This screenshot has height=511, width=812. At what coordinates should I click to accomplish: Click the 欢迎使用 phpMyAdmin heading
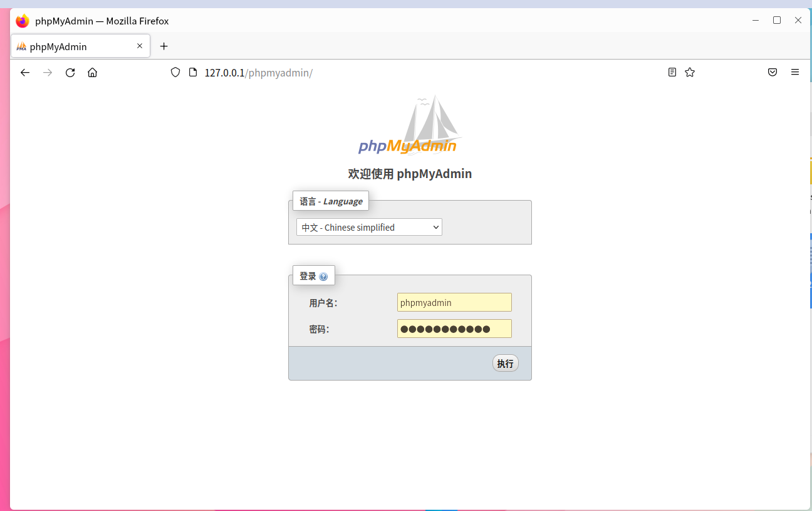[410, 174]
